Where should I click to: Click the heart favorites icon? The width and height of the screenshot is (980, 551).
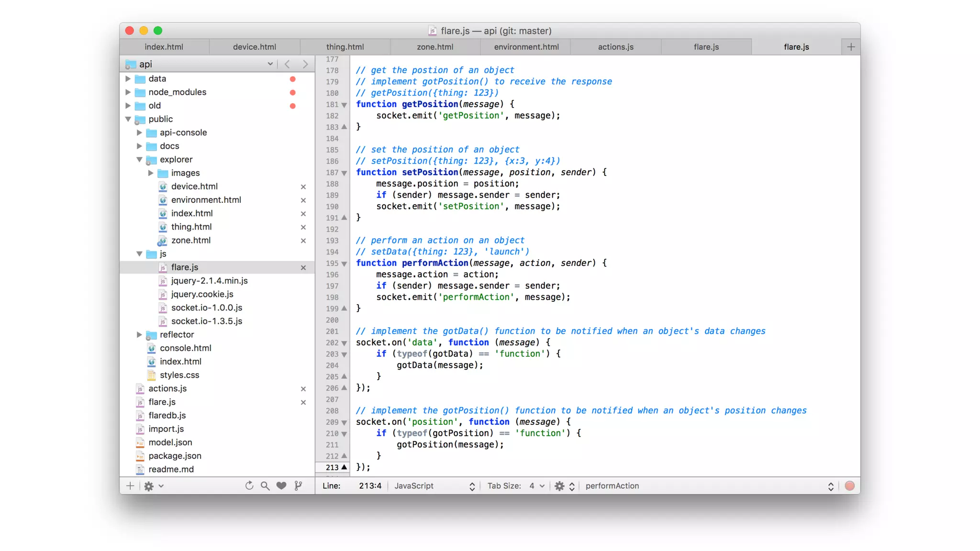(x=281, y=485)
